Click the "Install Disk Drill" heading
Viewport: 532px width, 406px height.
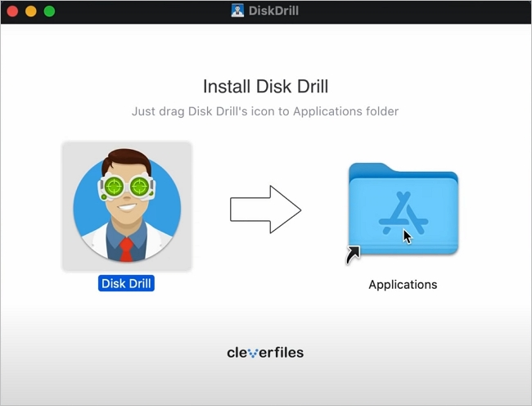pos(265,86)
